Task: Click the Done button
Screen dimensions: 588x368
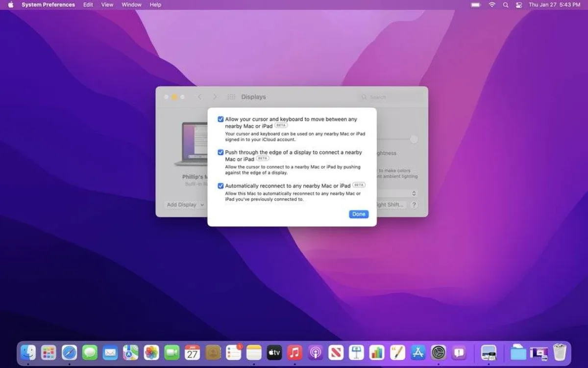Action: tap(359, 214)
